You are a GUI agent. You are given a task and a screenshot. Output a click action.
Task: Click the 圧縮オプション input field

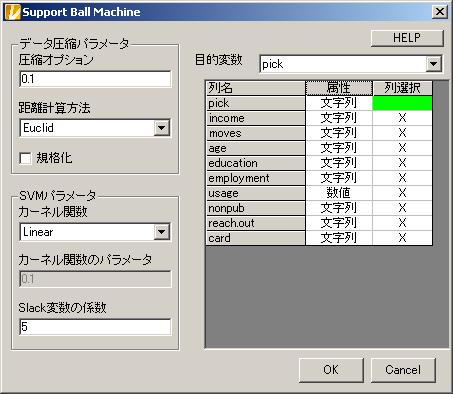point(95,79)
